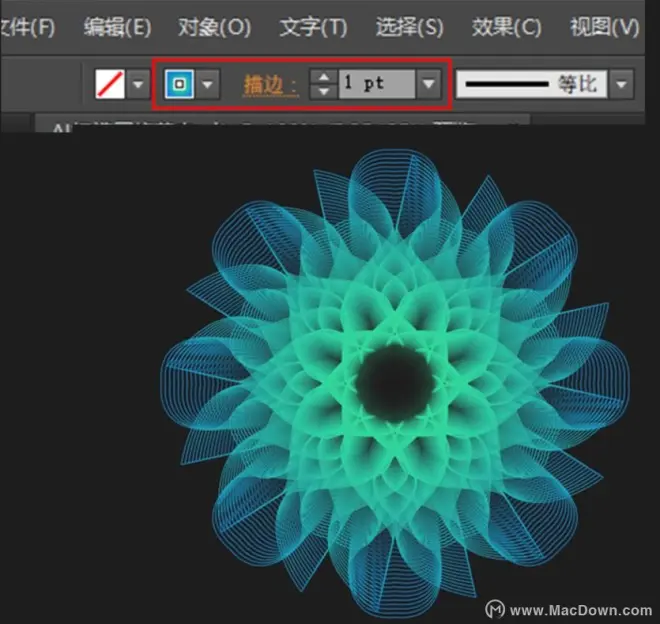
Task: Expand the 等比 width profile dropdown
Action: pyautogui.click(x=622, y=84)
